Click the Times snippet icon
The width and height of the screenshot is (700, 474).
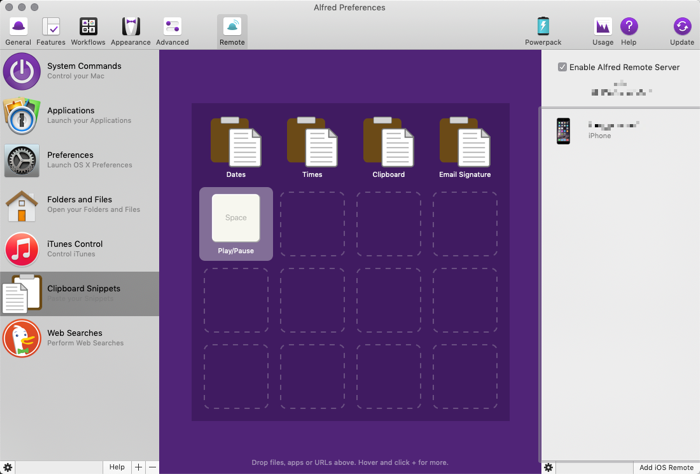pyautogui.click(x=312, y=142)
